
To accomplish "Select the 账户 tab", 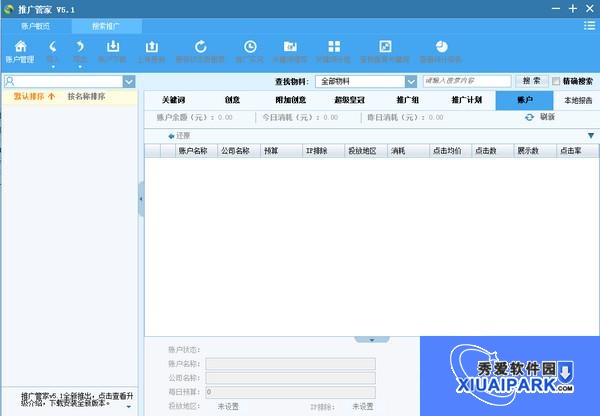I will [524, 100].
